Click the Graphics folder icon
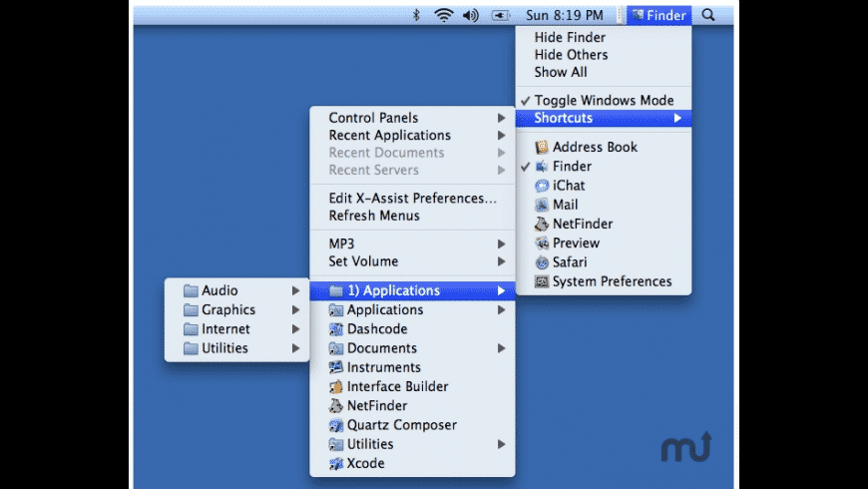 click(191, 309)
